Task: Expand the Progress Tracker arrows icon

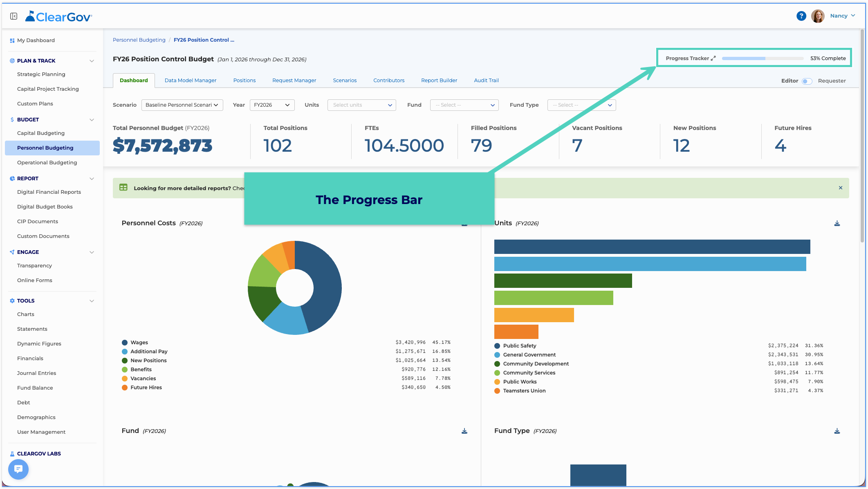Action: [713, 58]
